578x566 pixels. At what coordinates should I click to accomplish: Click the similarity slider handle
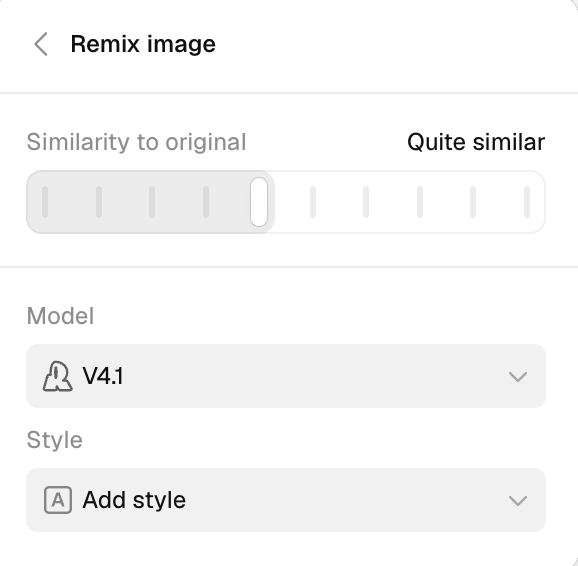(259, 202)
